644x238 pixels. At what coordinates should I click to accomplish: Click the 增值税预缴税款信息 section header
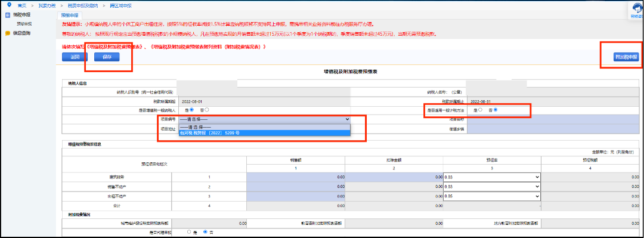point(84,144)
